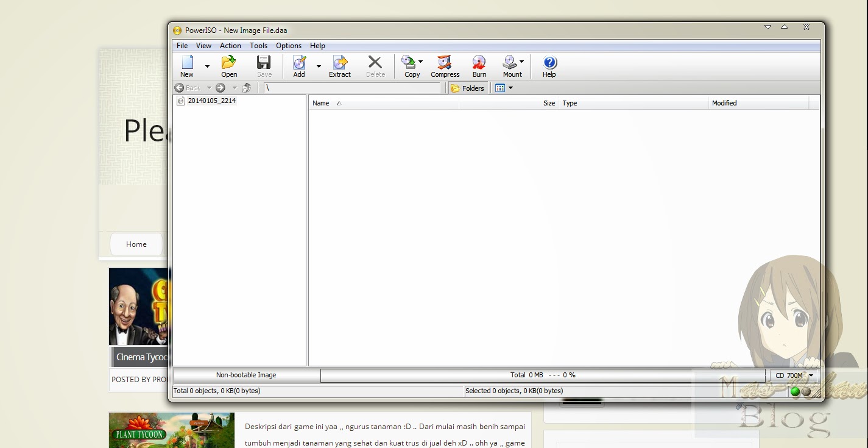Viewport: 868px width, 448px height.
Task: Open the File menu
Action: tap(182, 46)
